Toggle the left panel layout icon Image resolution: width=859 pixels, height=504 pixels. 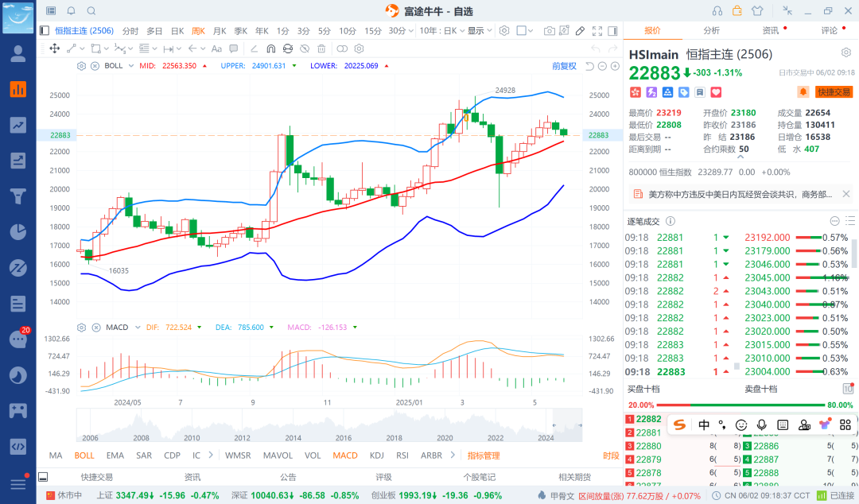45,31
